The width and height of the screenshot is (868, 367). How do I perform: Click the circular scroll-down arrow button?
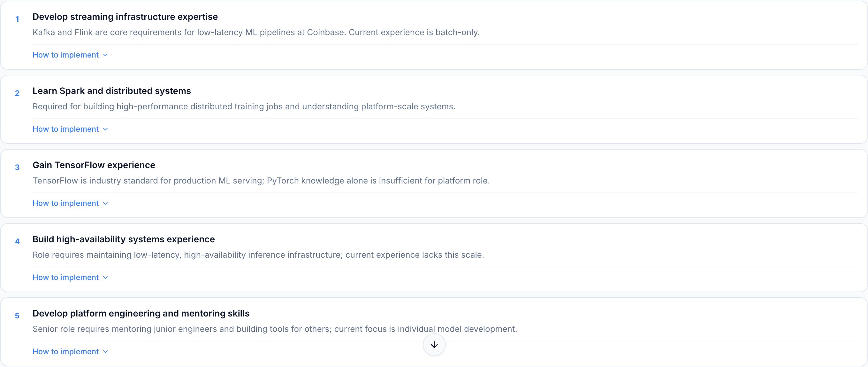point(434,345)
